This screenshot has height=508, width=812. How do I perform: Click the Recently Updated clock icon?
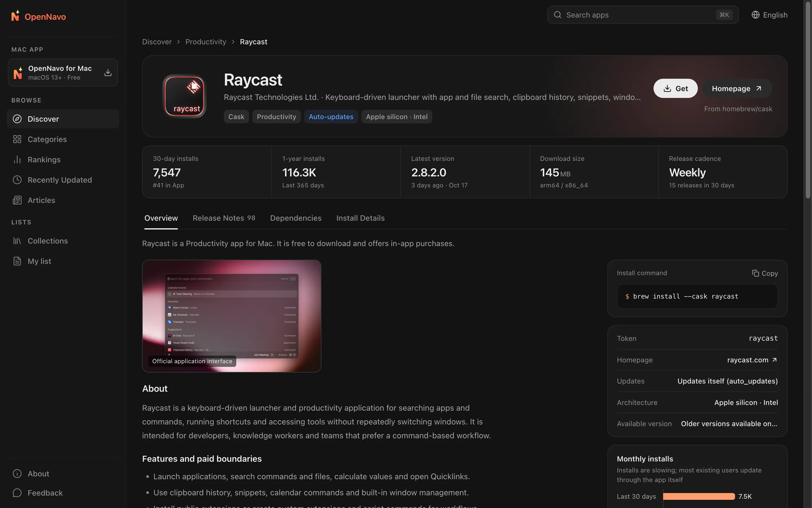click(x=17, y=180)
